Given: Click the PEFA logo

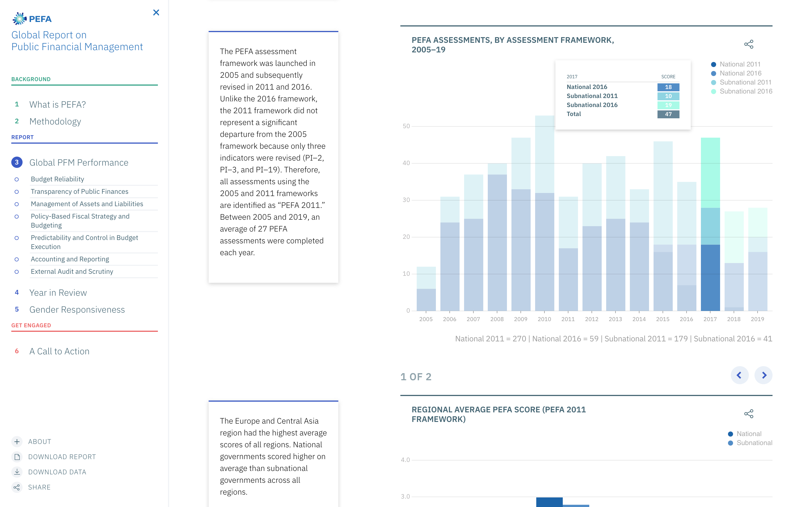Looking at the screenshot, I should coord(32,18).
